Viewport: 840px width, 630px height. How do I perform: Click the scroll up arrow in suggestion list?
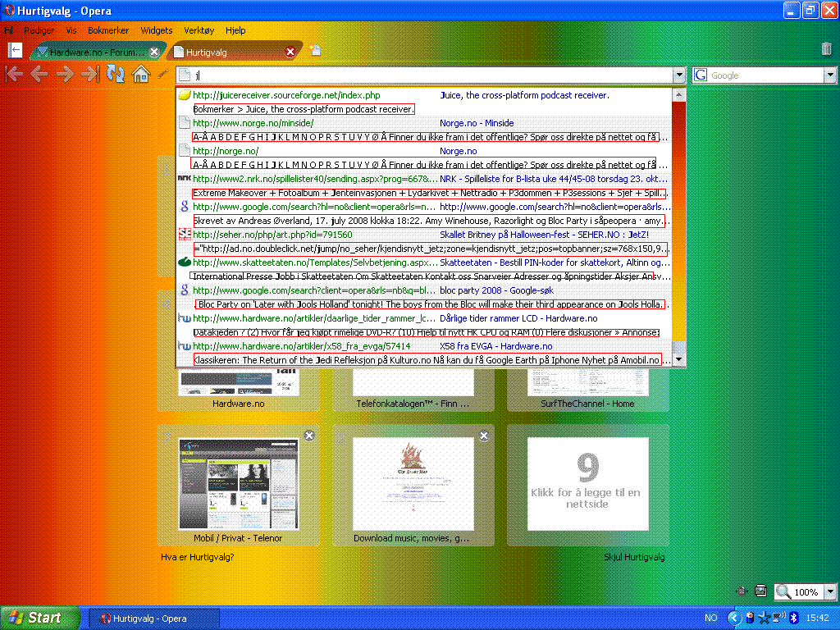coord(678,95)
